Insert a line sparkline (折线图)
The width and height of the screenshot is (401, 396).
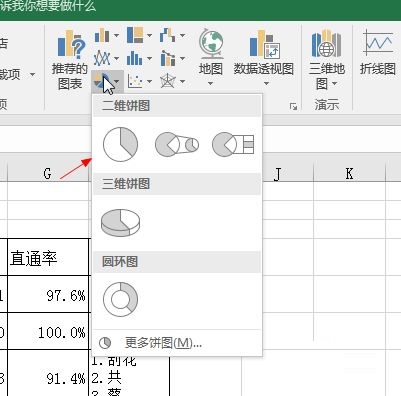(x=378, y=52)
